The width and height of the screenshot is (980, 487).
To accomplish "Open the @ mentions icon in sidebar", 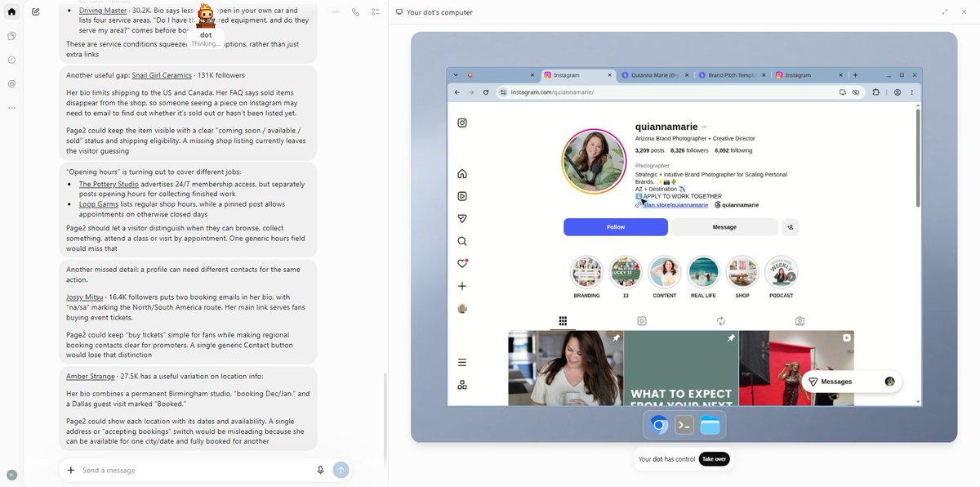I will tap(11, 83).
